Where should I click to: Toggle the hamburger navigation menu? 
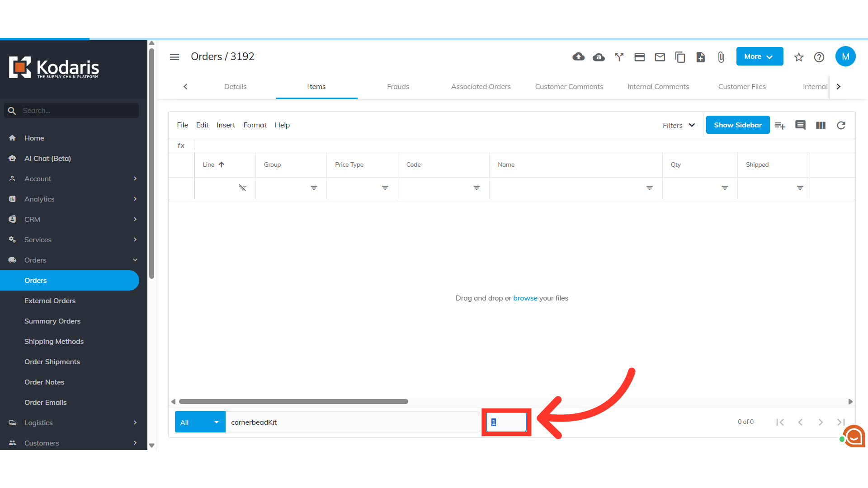click(175, 57)
